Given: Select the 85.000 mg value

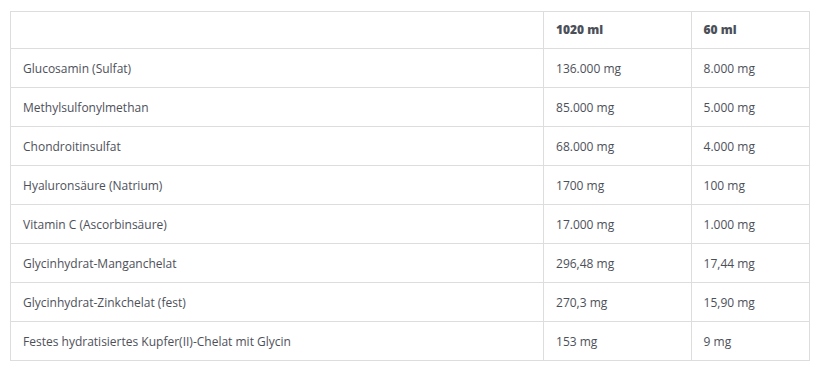Looking at the screenshot, I should coord(585,107).
